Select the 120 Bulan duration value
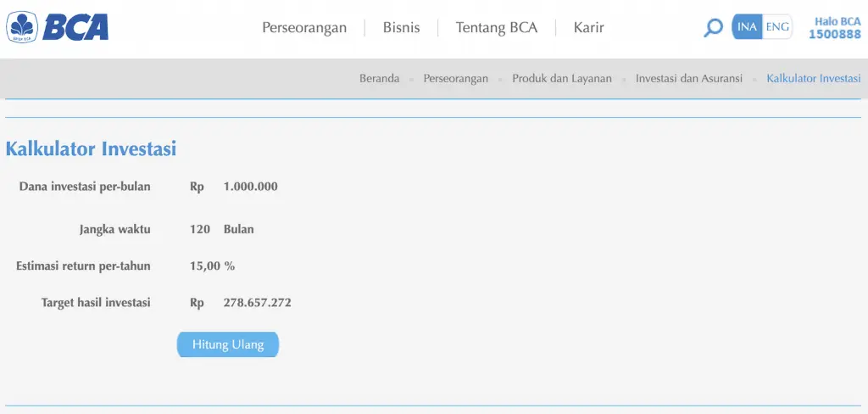 pyautogui.click(x=222, y=229)
